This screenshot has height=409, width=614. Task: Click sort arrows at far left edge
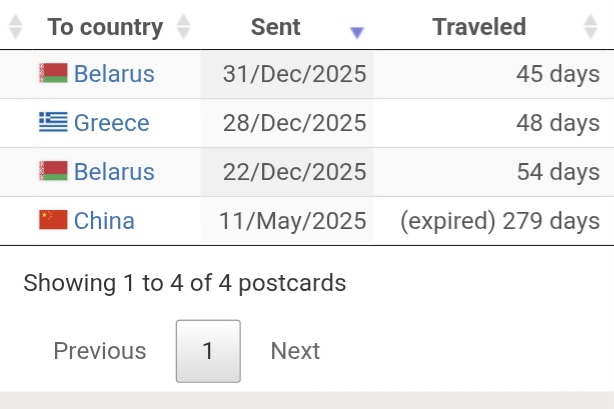coord(14,28)
